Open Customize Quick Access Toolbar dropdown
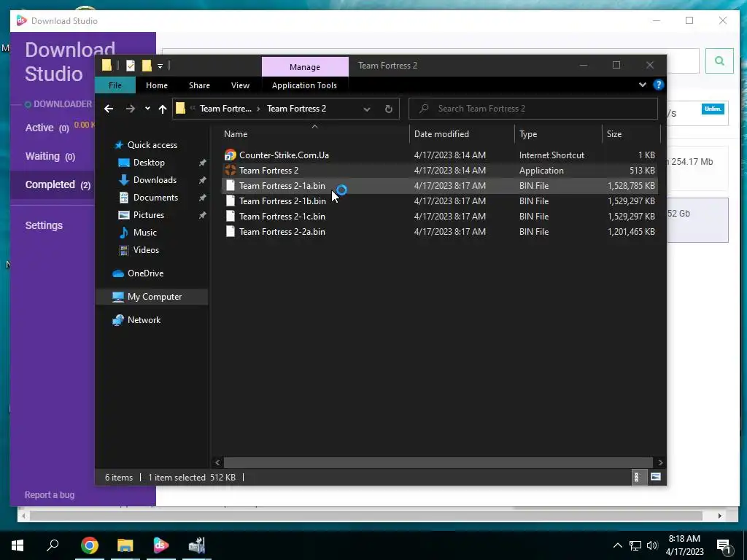 pos(160,66)
